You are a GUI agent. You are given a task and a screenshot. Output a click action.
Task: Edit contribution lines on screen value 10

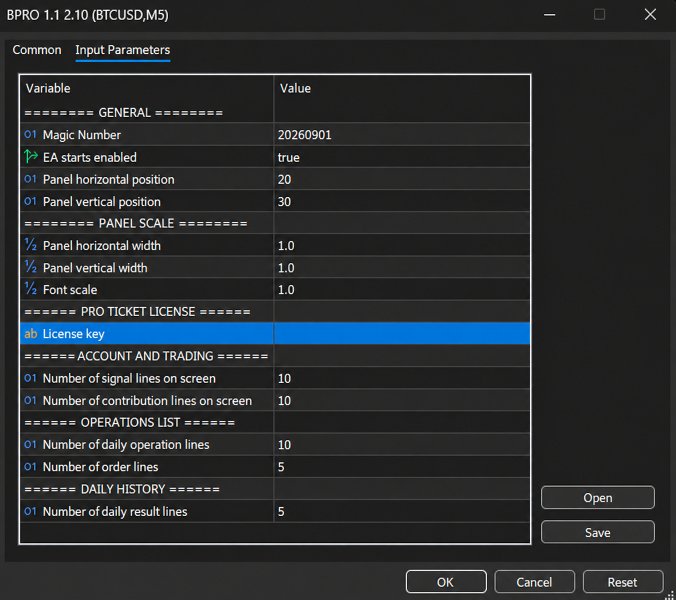click(x=402, y=400)
